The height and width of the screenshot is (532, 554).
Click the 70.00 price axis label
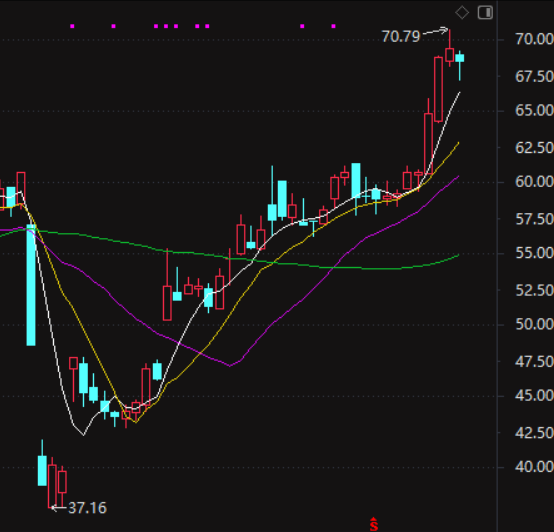tap(534, 39)
